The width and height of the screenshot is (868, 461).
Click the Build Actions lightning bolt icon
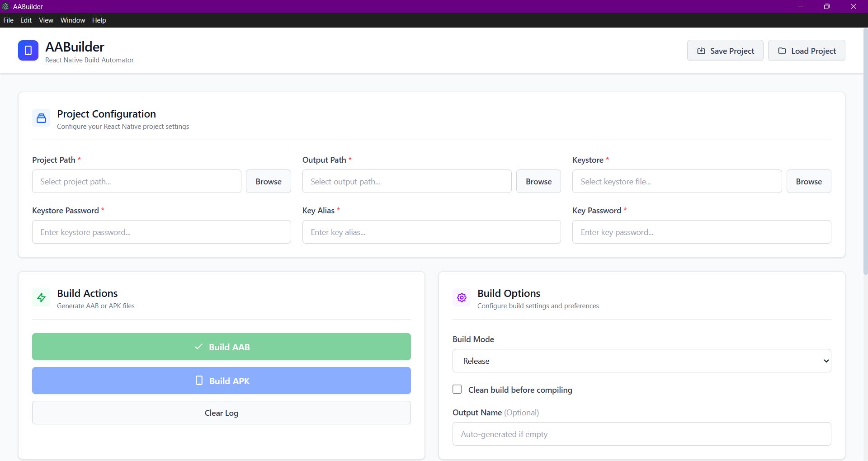click(x=41, y=298)
